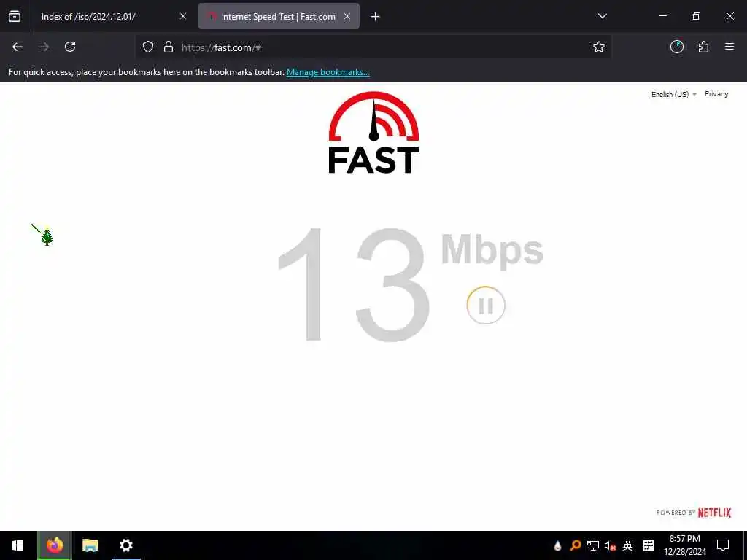This screenshot has height=560, width=747.
Task: Bookmark this page with the star icon
Action: point(598,47)
